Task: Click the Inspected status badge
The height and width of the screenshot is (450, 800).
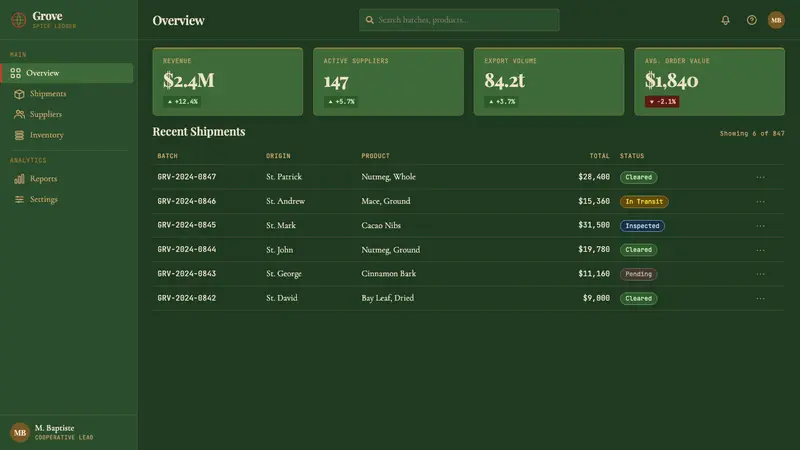Action: point(642,226)
